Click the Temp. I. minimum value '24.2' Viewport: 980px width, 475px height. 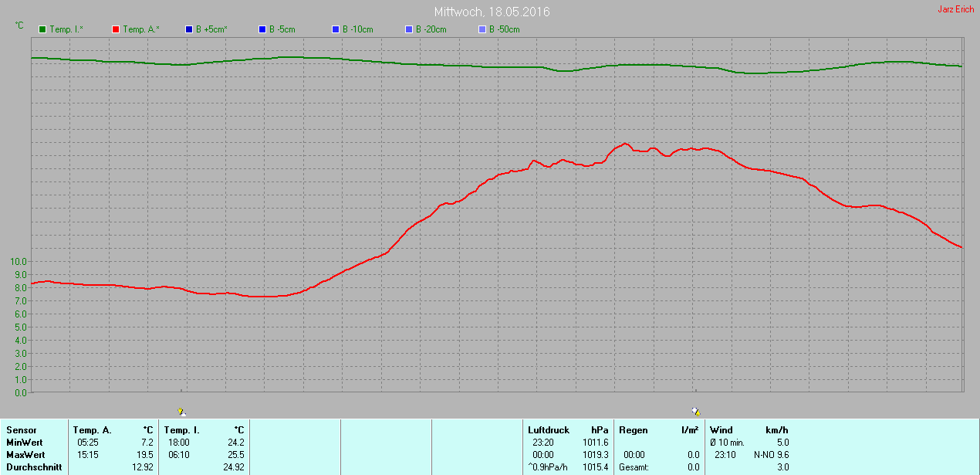coord(236,443)
